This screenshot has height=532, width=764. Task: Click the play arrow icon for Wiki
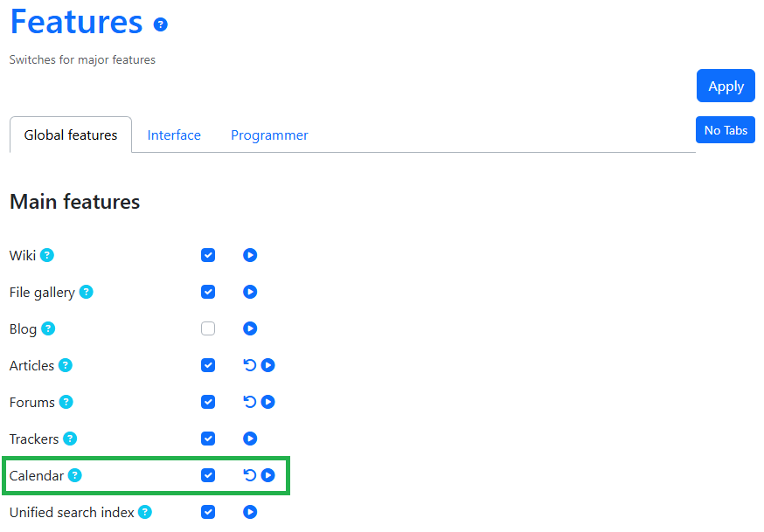[x=250, y=255]
